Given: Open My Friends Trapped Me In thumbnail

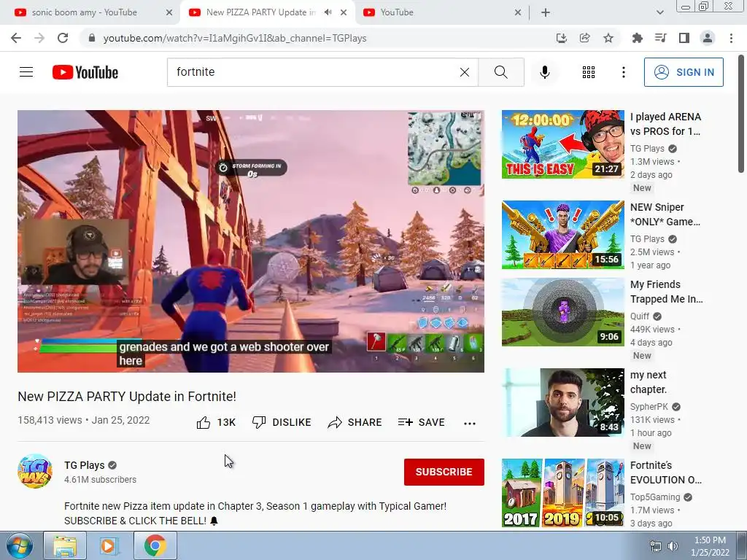Looking at the screenshot, I should click(x=562, y=312).
